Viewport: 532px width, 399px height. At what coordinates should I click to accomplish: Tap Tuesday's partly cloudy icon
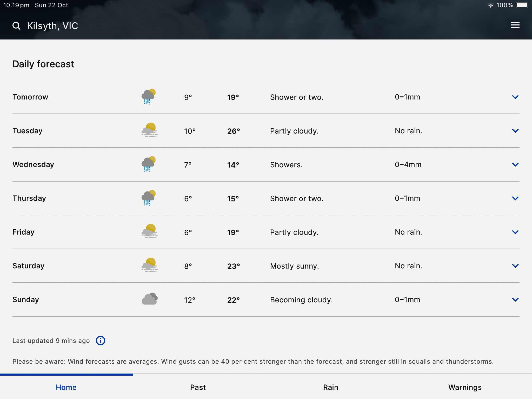point(149,130)
